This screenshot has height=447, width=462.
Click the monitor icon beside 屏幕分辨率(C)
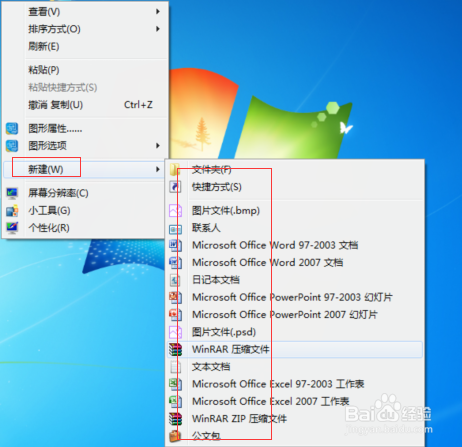pos(12,193)
